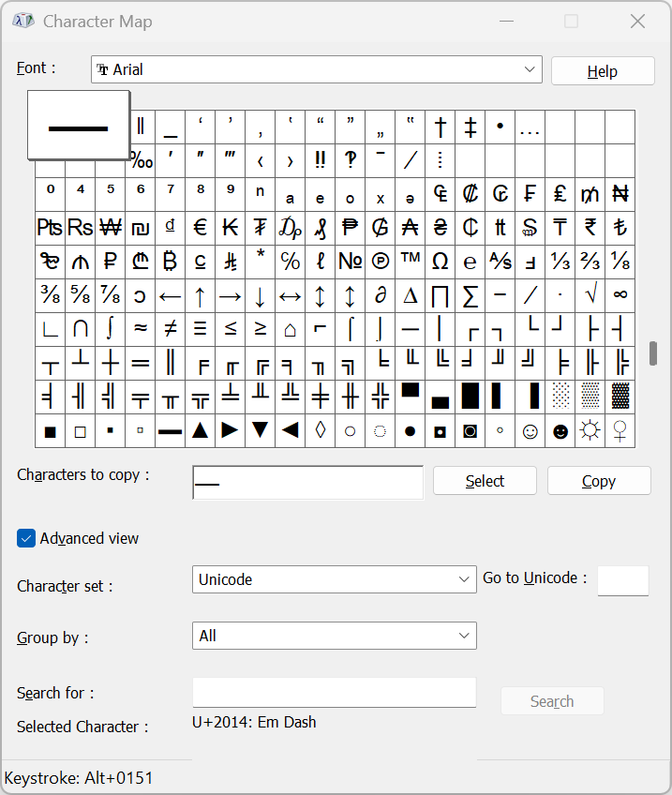Select the left-right arrow ↔ character
Screen dimensions: 672x795
tap(290, 295)
